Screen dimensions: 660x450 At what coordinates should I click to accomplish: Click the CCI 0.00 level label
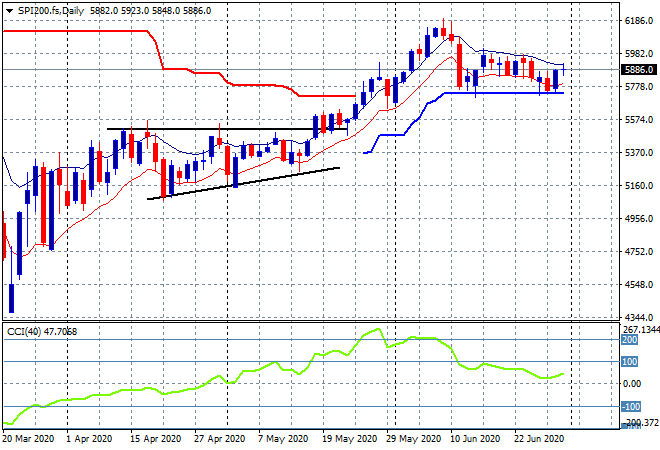(632, 383)
